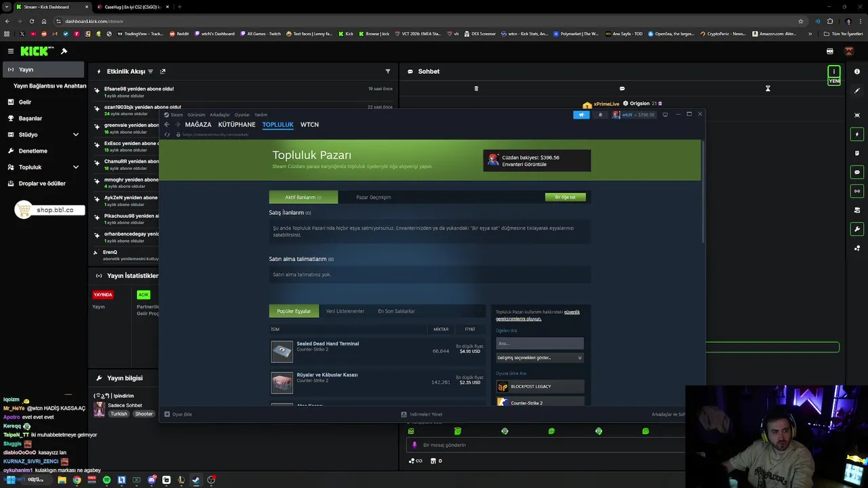Open Spotify from the taskbar
The width and height of the screenshot is (868, 488).
click(x=106, y=480)
